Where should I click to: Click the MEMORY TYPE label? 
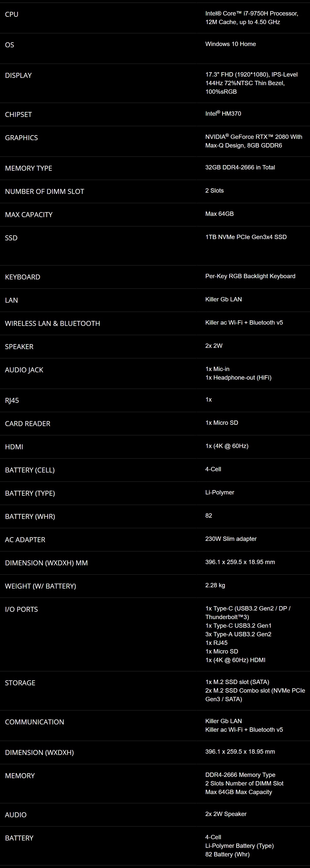28,168
